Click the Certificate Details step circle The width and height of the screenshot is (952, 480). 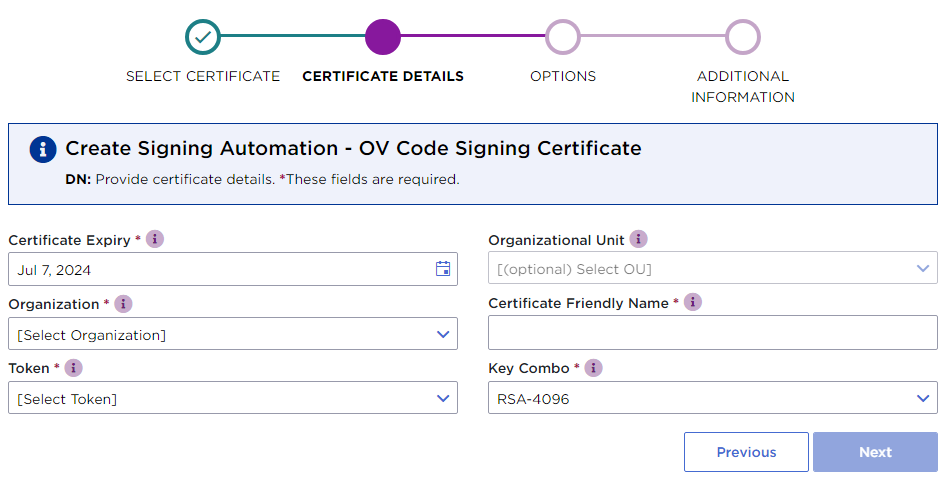[x=383, y=37]
